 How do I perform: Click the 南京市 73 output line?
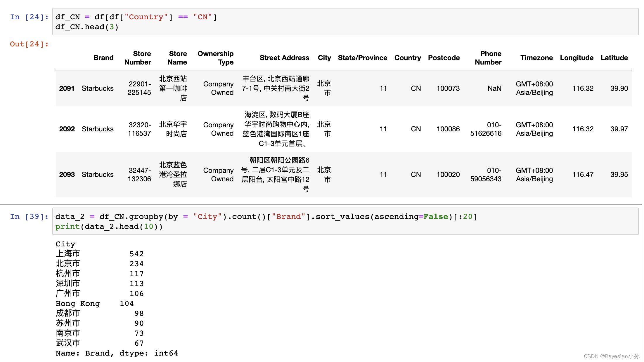click(100, 333)
